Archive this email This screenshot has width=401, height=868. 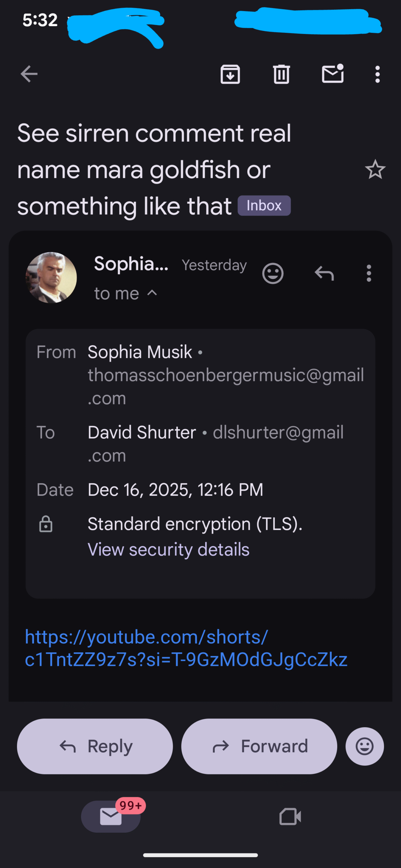click(x=230, y=74)
